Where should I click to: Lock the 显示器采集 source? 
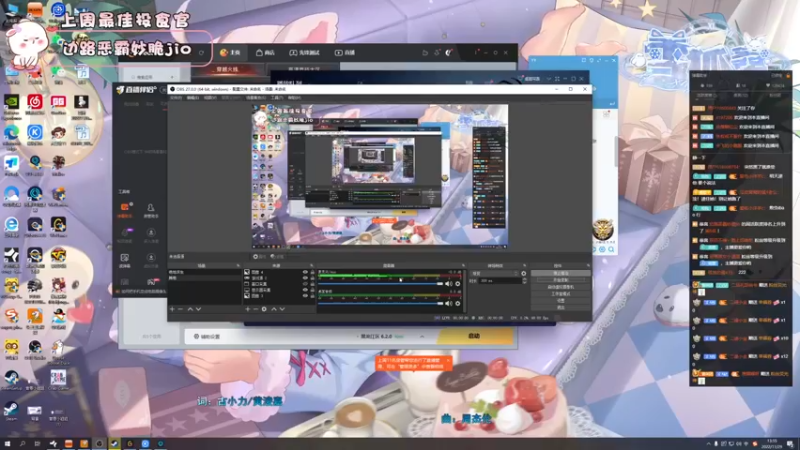(312, 290)
